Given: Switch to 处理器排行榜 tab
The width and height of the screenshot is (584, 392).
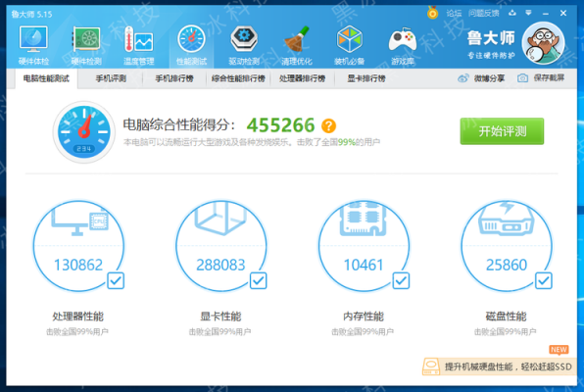Looking at the screenshot, I should pyautogui.click(x=303, y=78).
